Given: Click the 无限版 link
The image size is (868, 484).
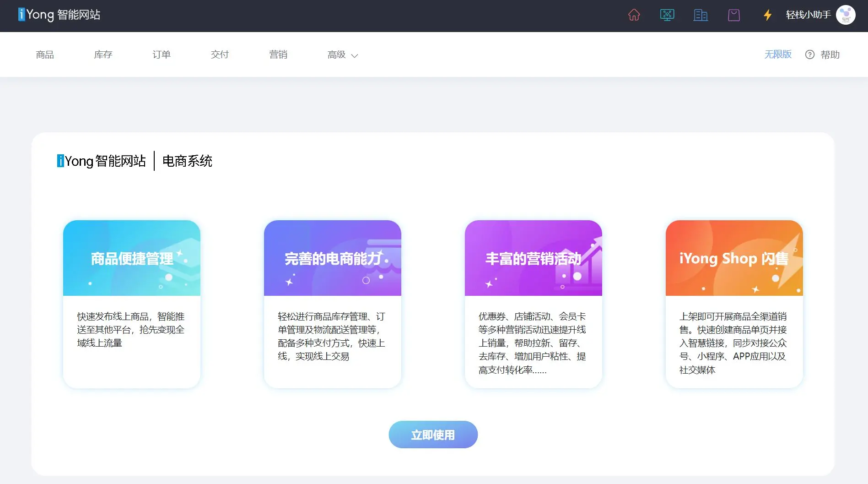Looking at the screenshot, I should 778,54.
